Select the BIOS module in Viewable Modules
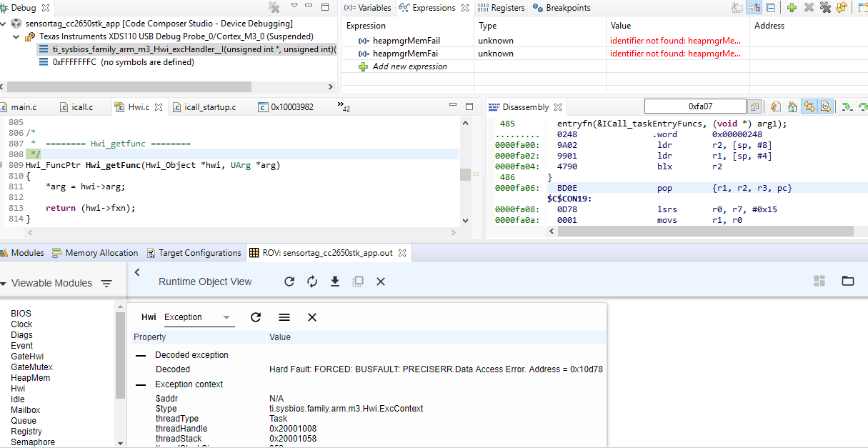The height and width of the screenshot is (448, 868). click(21, 314)
